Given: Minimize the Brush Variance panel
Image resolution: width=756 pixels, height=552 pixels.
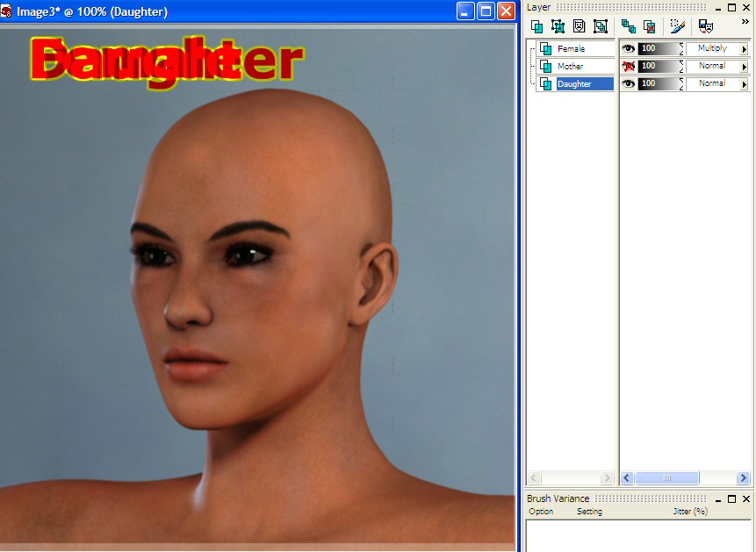Looking at the screenshot, I should pyautogui.click(x=718, y=499).
